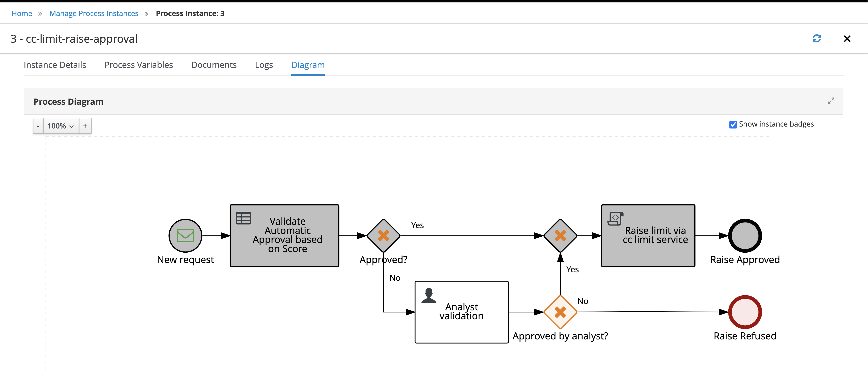Toggle the Show instance badges checkbox
The height and width of the screenshot is (385, 868).
(733, 124)
